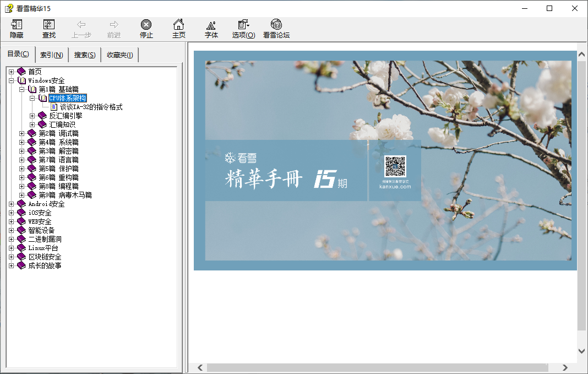The image size is (588, 374).
Task: Click the book icon beside 成长的故事
Action: point(22,265)
